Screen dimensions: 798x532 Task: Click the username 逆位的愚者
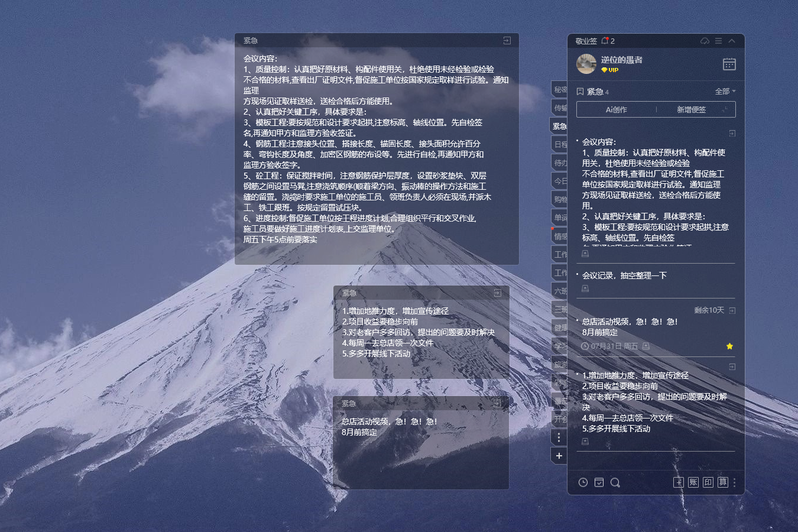(x=622, y=60)
